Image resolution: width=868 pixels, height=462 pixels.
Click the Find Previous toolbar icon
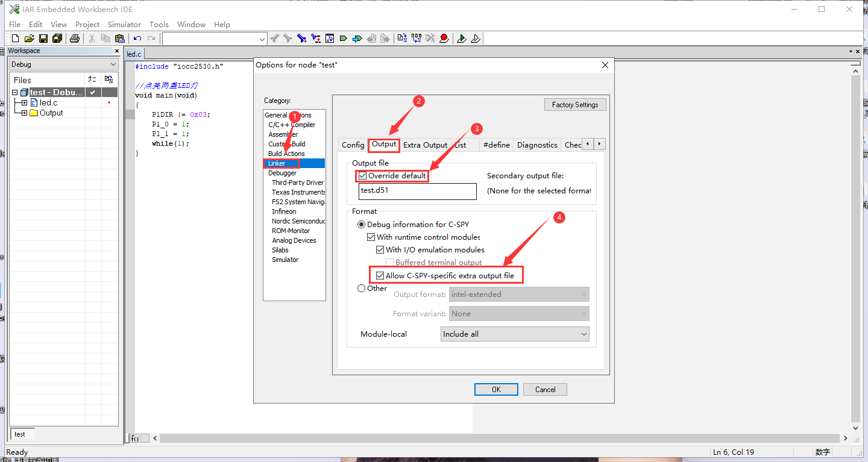click(x=274, y=39)
